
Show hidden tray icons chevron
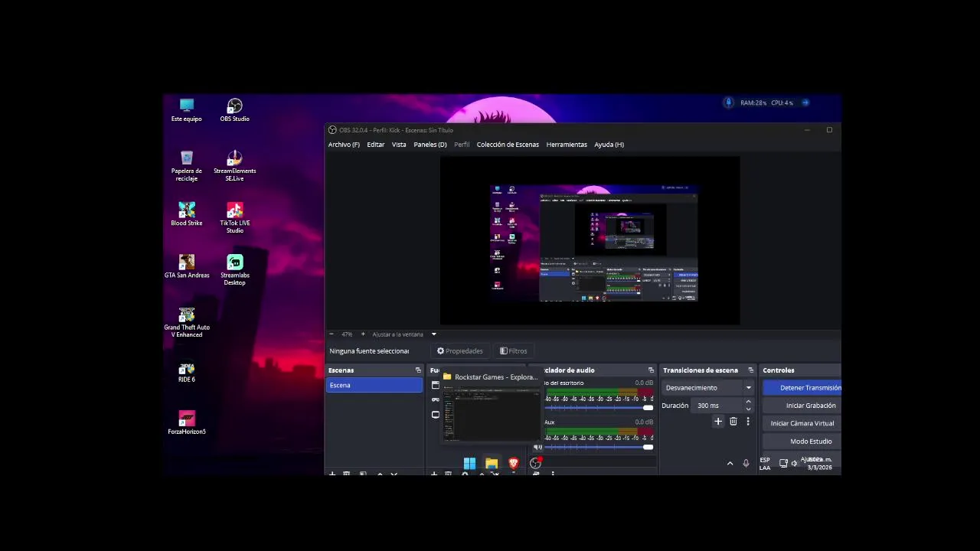point(730,463)
